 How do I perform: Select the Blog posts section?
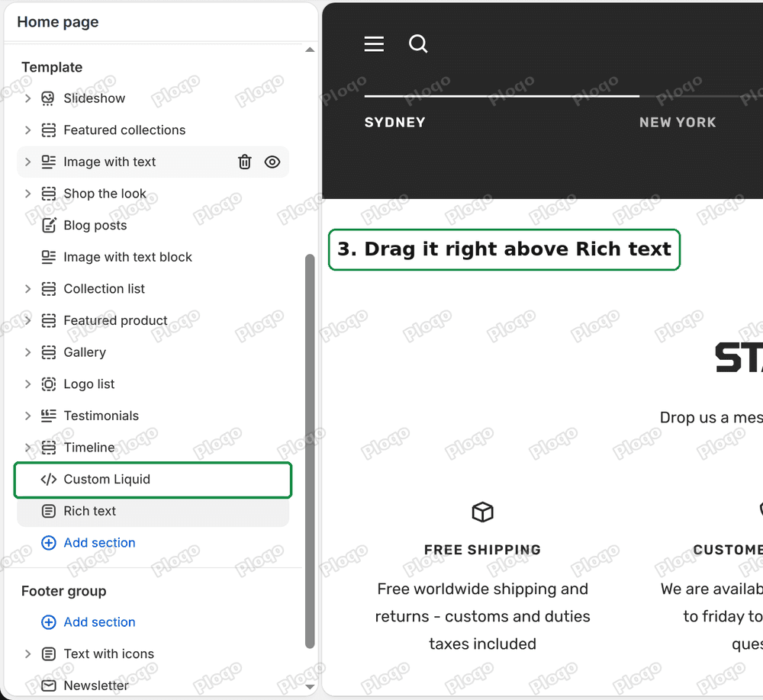click(x=153, y=225)
